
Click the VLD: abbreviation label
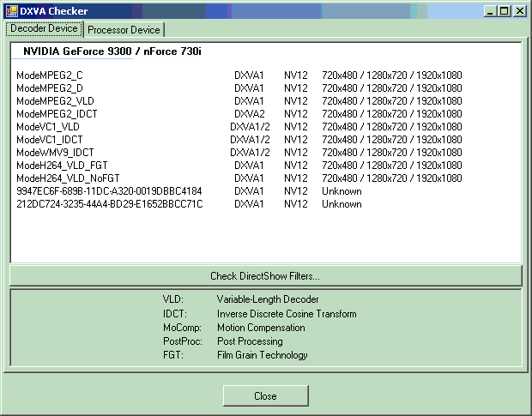click(x=173, y=299)
